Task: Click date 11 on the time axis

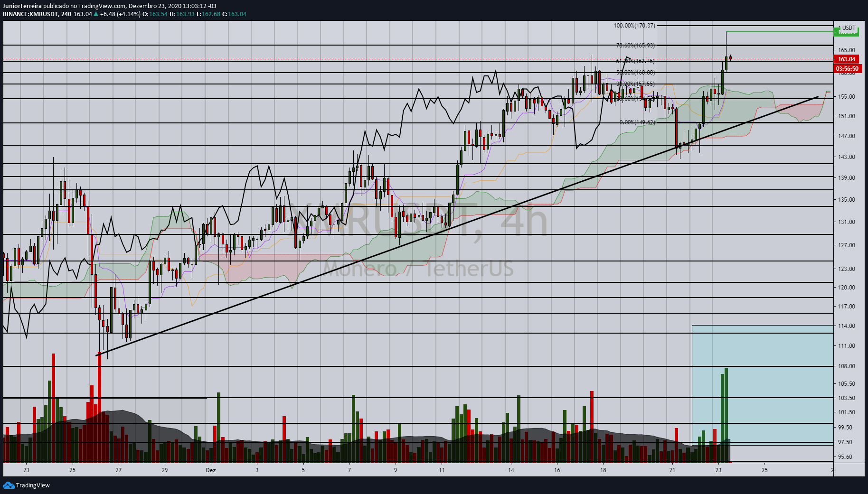Action: pyautogui.click(x=442, y=470)
